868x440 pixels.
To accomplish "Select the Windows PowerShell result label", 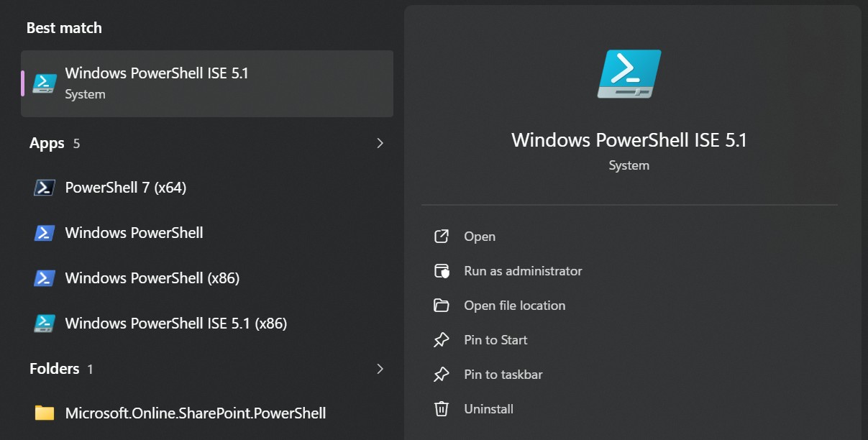I will [x=134, y=233].
